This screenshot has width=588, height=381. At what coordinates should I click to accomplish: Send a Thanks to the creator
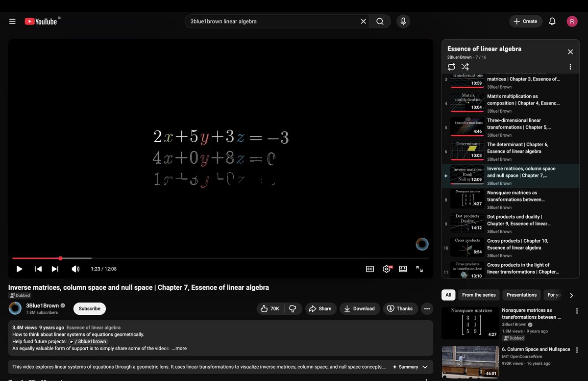[400, 308]
